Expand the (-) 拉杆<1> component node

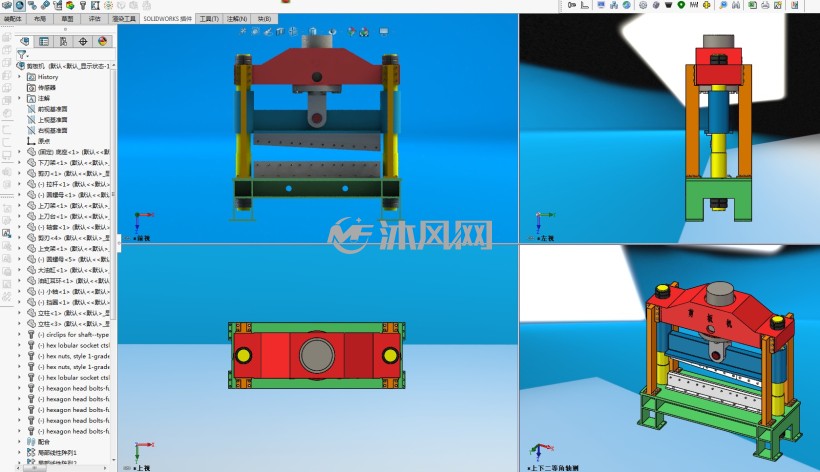pyautogui.click(x=19, y=184)
